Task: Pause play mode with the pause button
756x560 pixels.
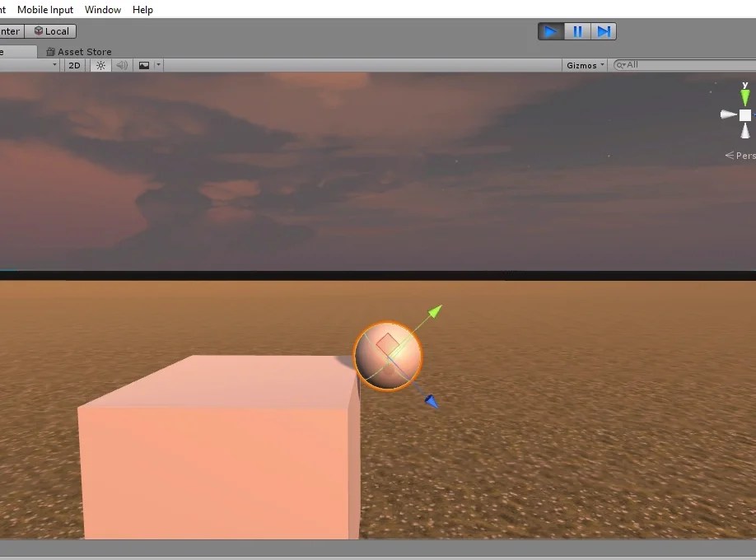Action: [577, 30]
